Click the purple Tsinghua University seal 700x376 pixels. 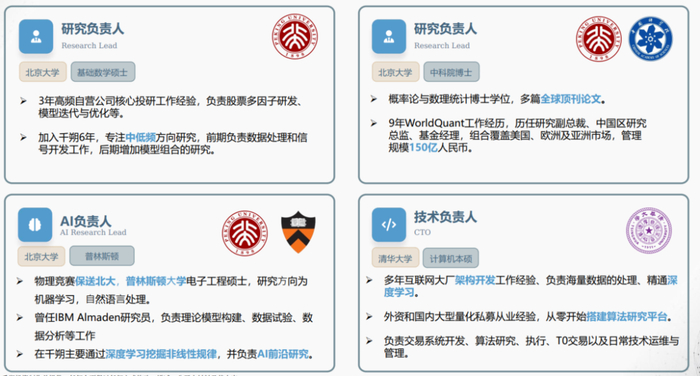(x=649, y=230)
